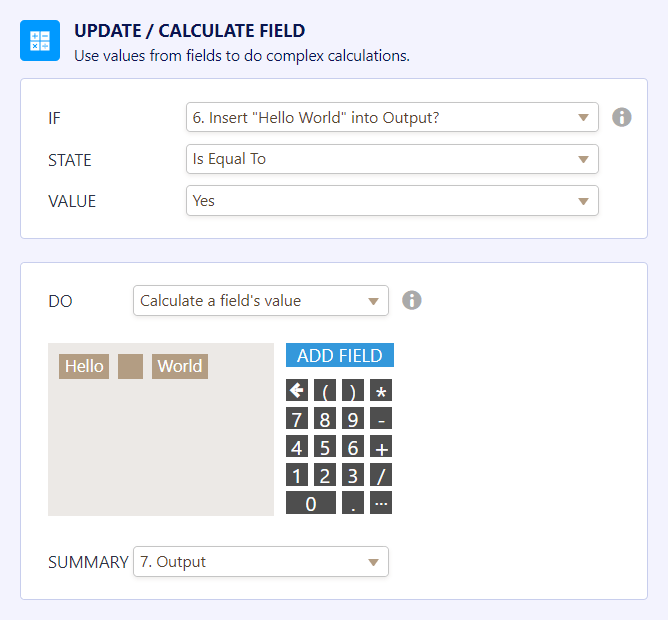The height and width of the screenshot is (620, 668).
Task: Select the 'Hello' token in formula
Action: coord(84,366)
